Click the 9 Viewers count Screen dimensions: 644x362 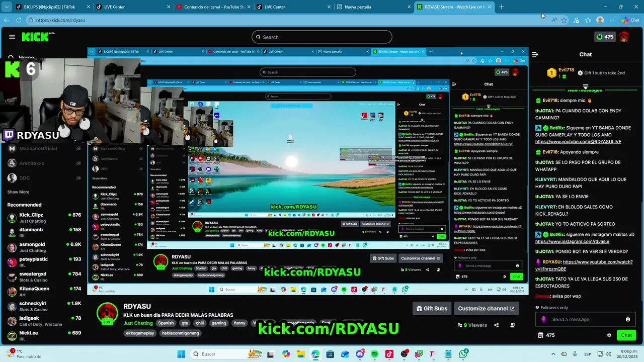472,325
